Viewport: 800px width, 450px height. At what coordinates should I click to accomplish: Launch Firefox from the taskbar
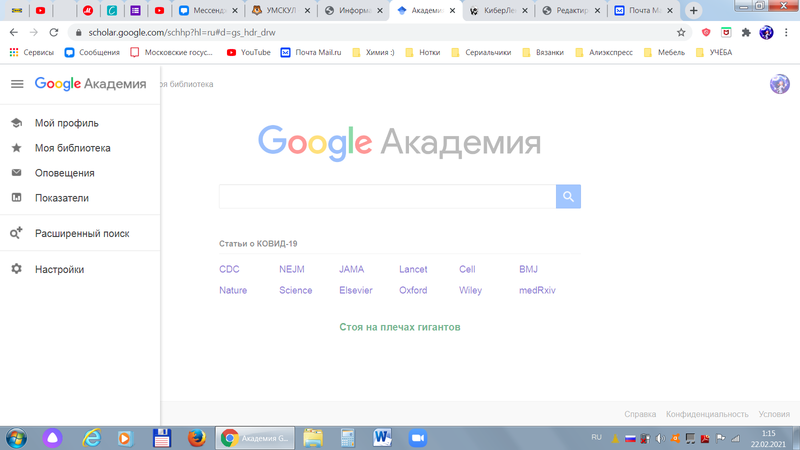tap(196, 438)
